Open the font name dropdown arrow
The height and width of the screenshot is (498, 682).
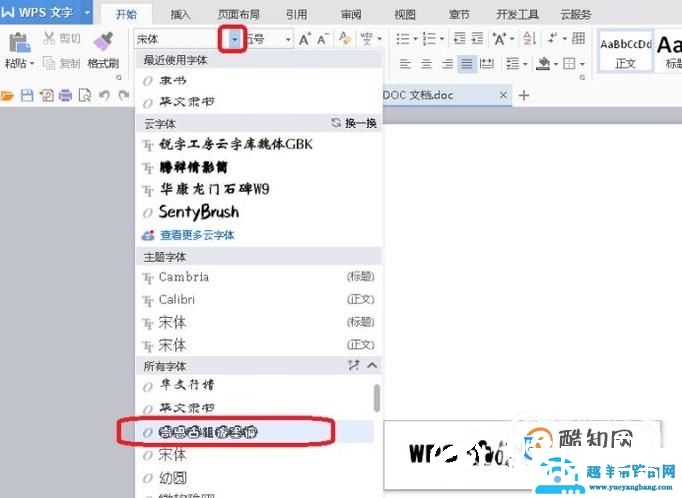234,40
